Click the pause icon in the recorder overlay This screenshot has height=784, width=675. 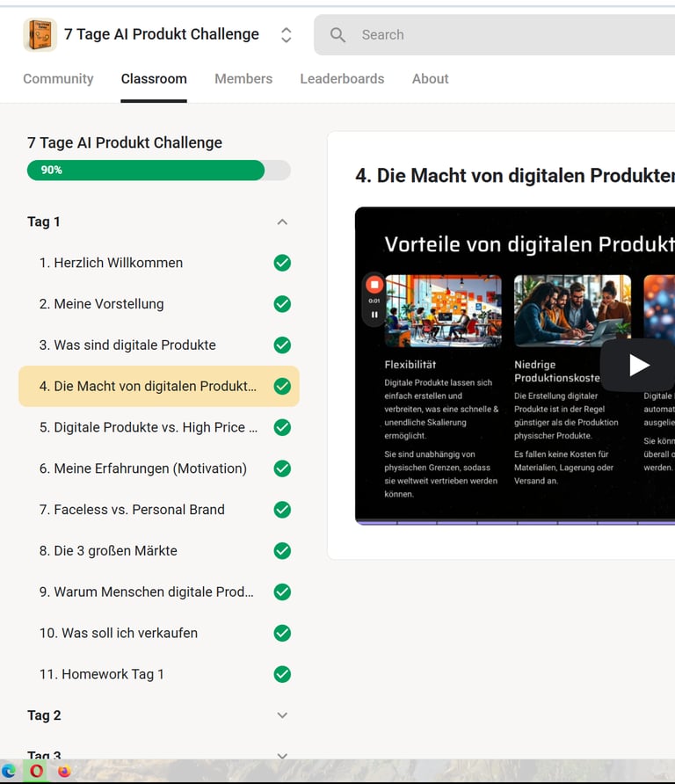coord(374,315)
